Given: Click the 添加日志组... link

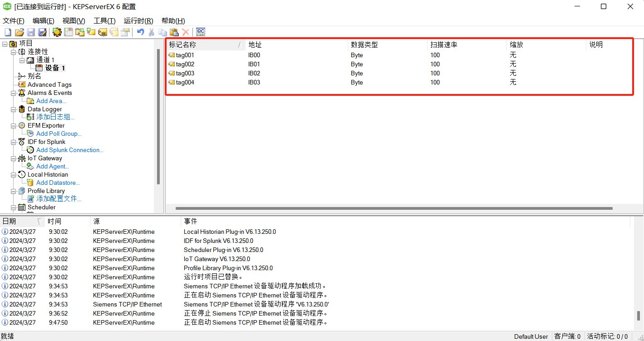Looking at the screenshot, I should pos(55,117).
